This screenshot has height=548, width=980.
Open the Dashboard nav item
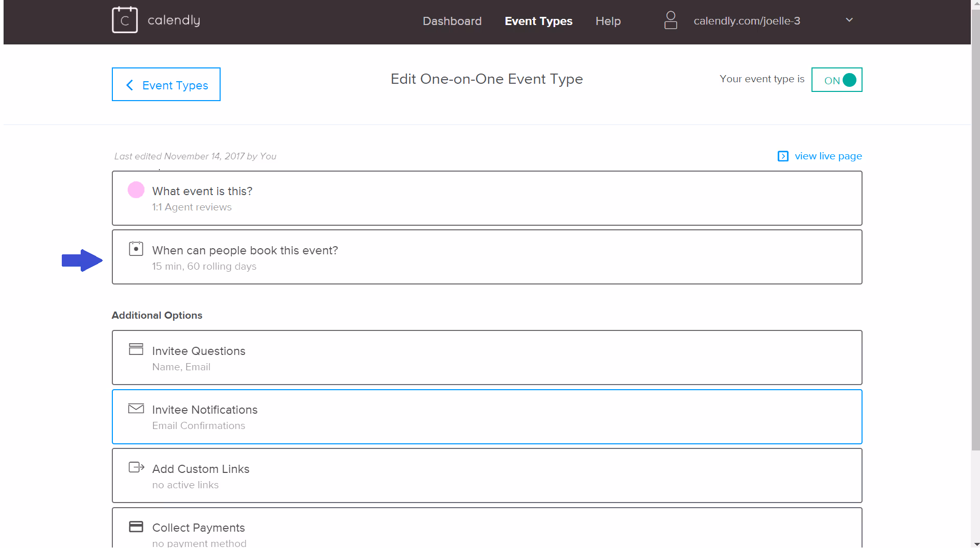tap(452, 21)
